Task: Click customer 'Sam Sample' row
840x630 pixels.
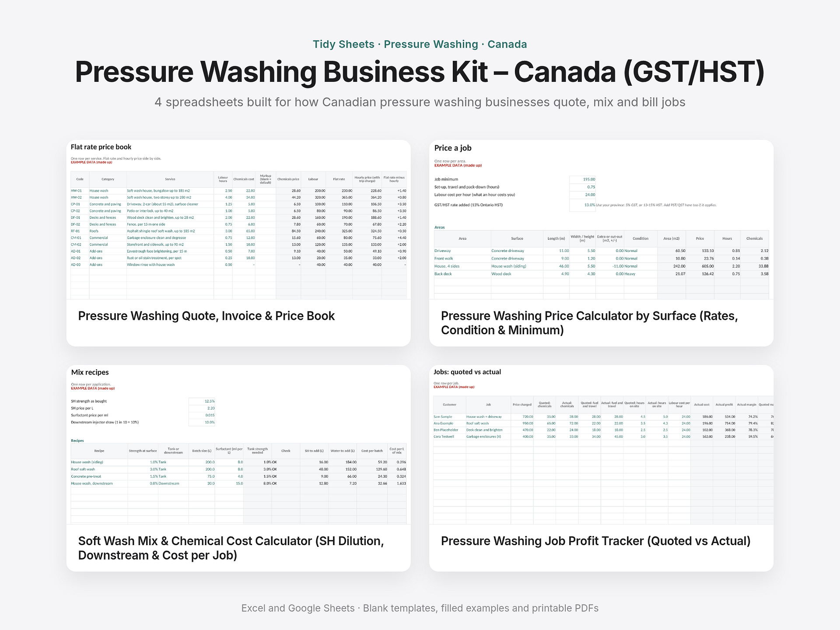Action: coord(603,417)
